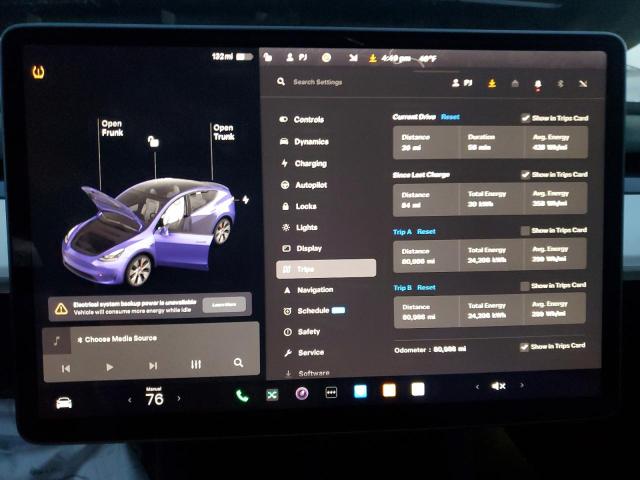Enable Show in Trips Card for Trip B
This screenshot has height=480, width=640.
tap(525, 286)
